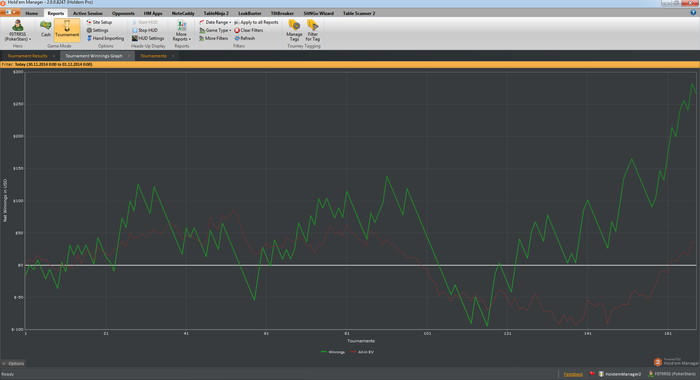The height and width of the screenshot is (380, 700).
Task: Toggle Apply to all Reports filter
Action: [x=256, y=22]
